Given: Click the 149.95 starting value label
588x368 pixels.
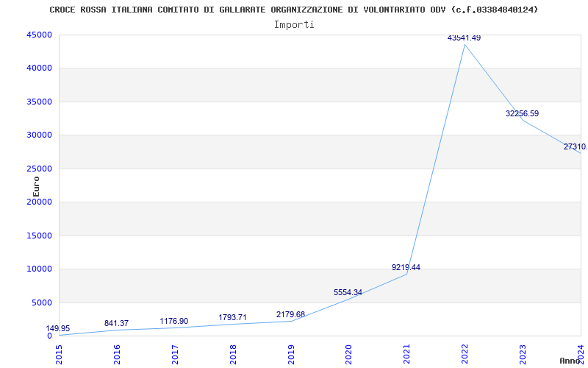Looking at the screenshot, I should coord(58,328).
